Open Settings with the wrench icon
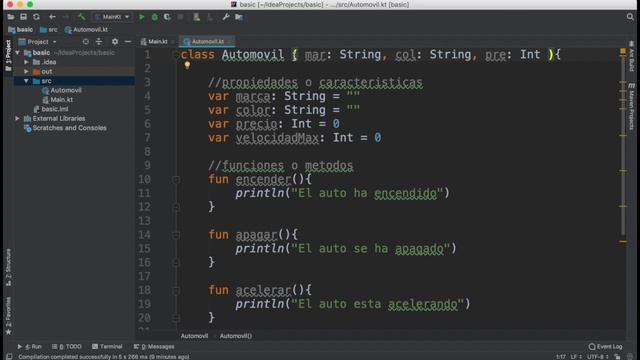640x360 pixels. point(225,17)
